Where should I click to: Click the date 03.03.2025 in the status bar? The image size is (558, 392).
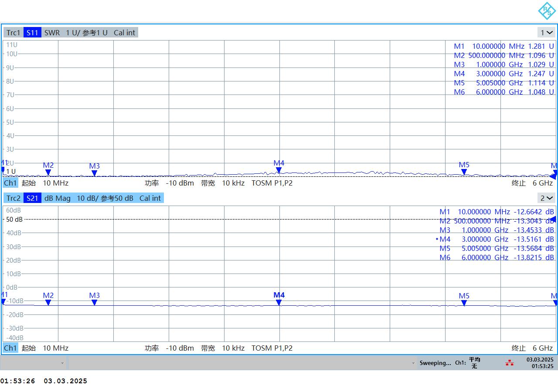pyautogui.click(x=540, y=360)
